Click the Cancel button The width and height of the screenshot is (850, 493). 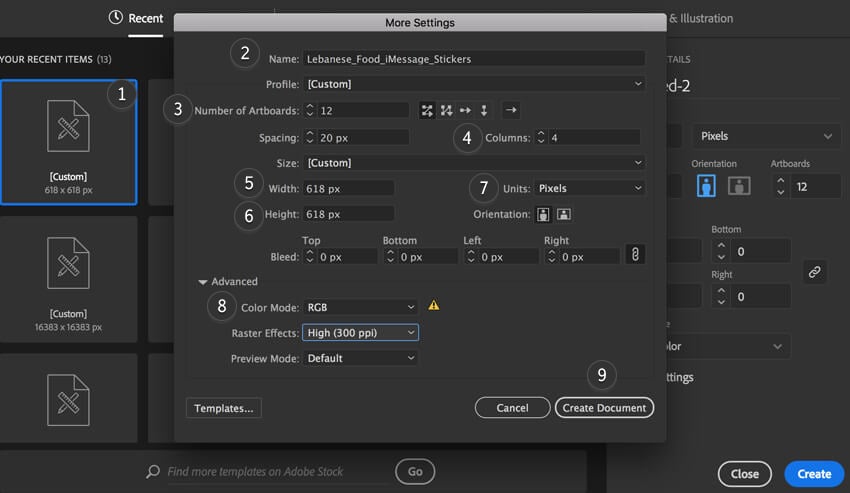tap(512, 408)
